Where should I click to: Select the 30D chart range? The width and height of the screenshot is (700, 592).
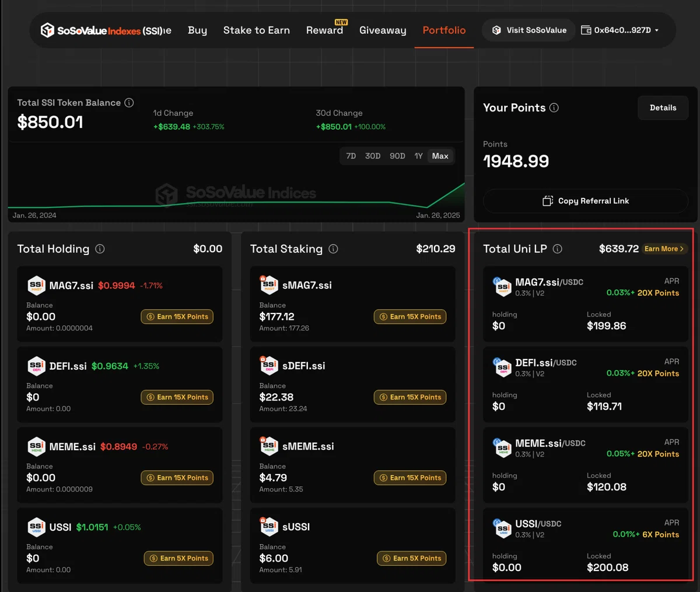pos(373,156)
